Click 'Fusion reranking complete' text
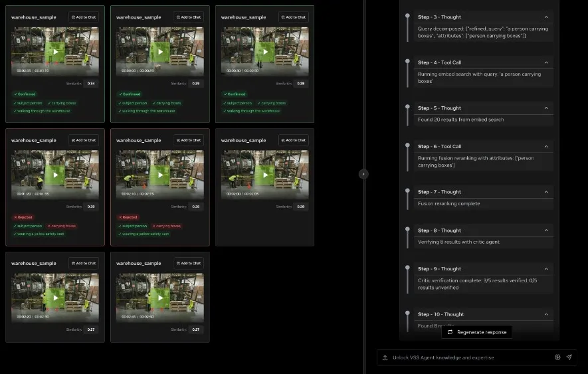The width and height of the screenshot is (588, 374). tap(449, 204)
